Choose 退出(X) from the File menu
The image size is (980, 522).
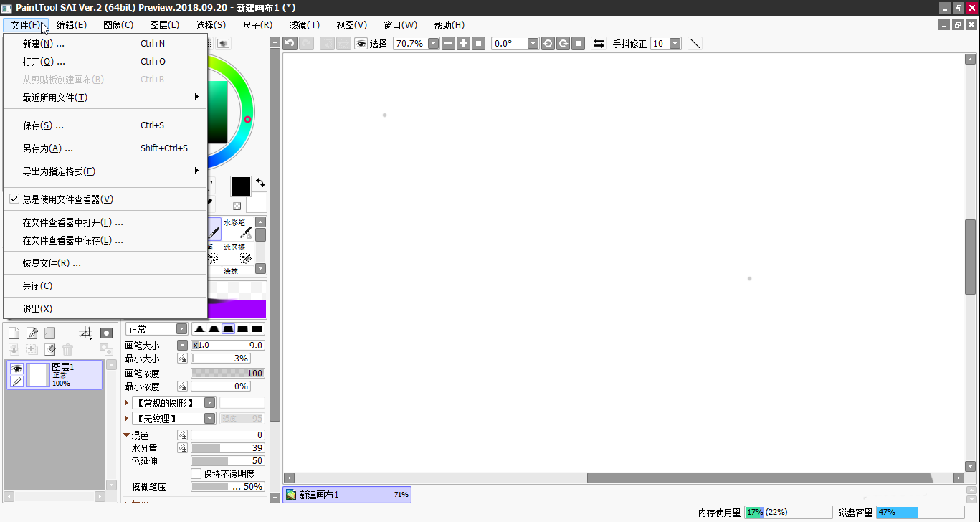105,309
